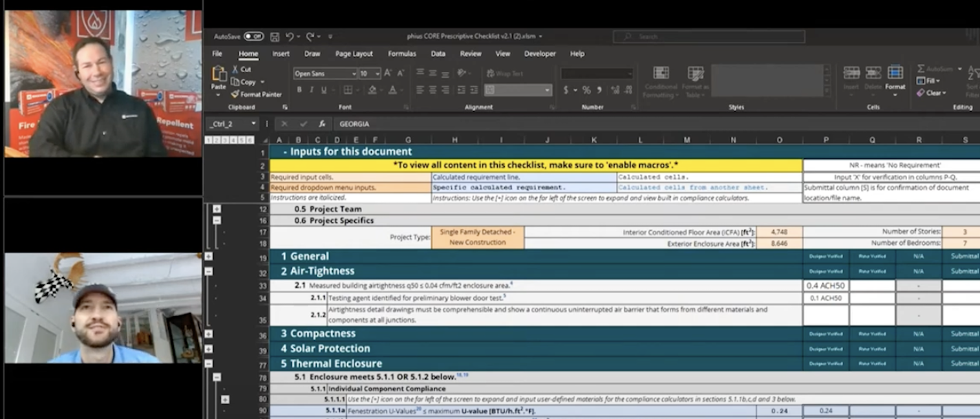Toggle Bold formatting
Viewport: 980px width, 419px height.
click(x=299, y=90)
